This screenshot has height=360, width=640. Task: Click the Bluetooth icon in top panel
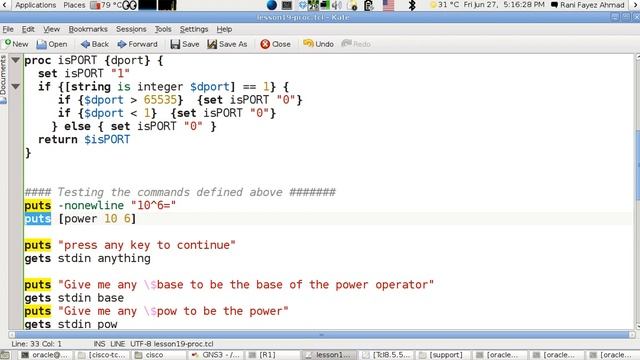[412, 5]
